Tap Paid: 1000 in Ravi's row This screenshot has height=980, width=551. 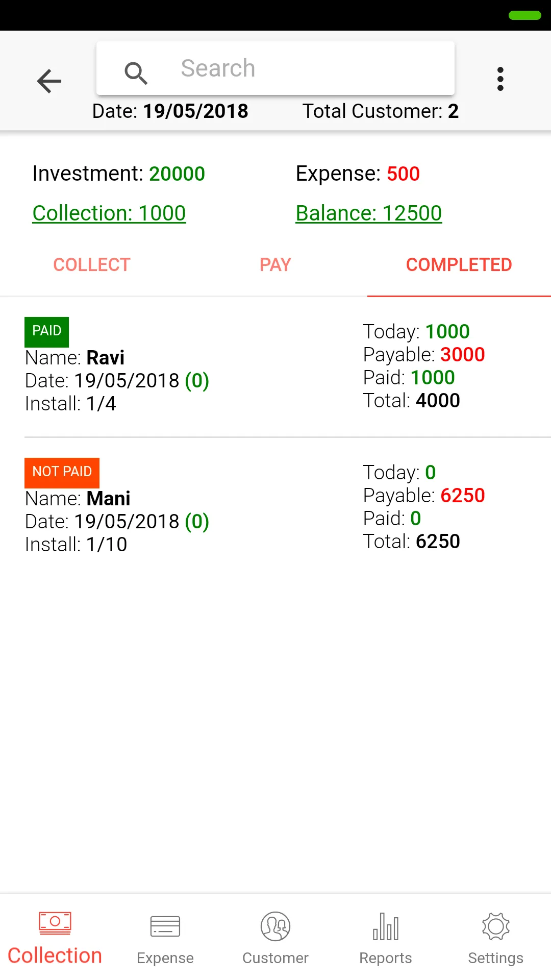point(409,378)
